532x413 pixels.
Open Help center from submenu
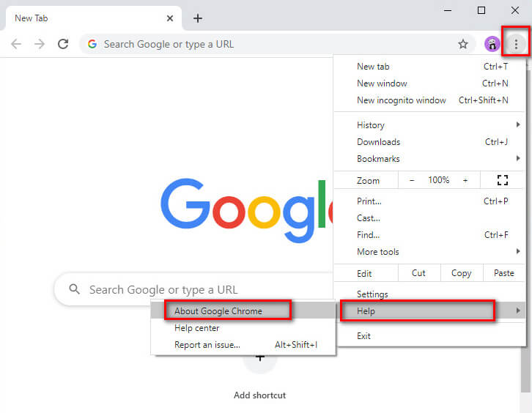pos(243,327)
